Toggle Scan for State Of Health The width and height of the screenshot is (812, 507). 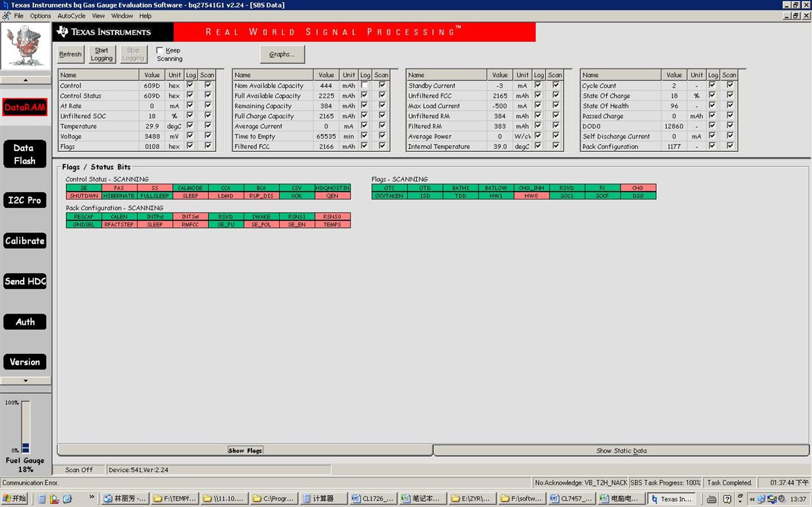pyautogui.click(x=730, y=106)
